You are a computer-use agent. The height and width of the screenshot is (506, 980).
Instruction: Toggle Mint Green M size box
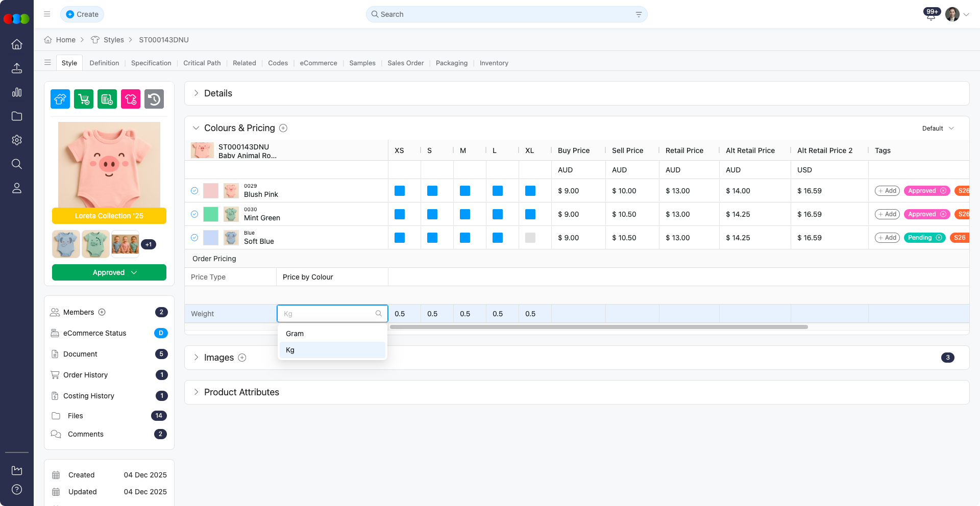coord(465,214)
